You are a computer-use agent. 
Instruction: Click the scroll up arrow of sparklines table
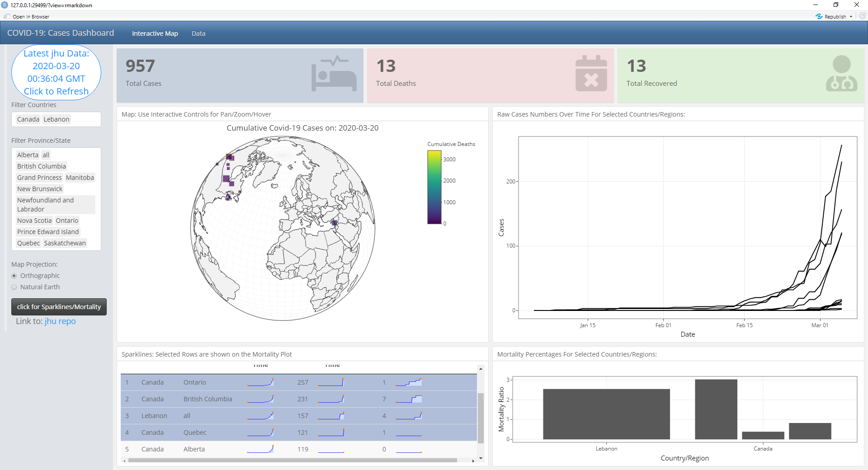481,369
